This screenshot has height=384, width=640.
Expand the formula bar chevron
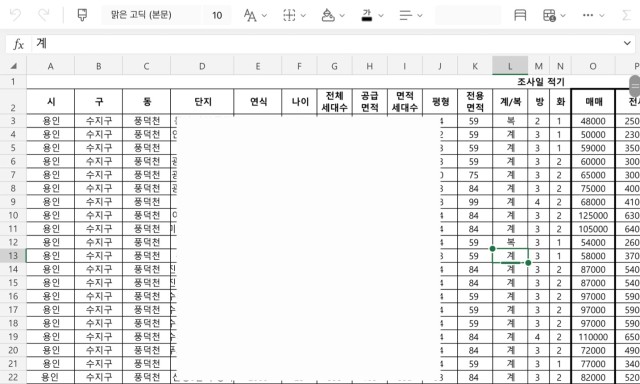tap(627, 43)
